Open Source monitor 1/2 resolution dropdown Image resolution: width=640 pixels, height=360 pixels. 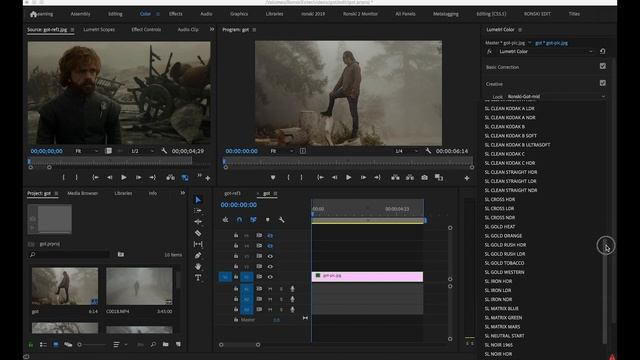tap(142, 151)
